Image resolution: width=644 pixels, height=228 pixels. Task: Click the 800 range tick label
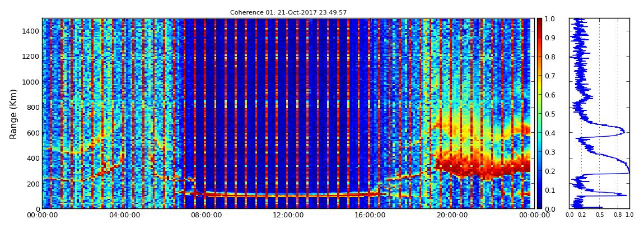click(x=32, y=107)
